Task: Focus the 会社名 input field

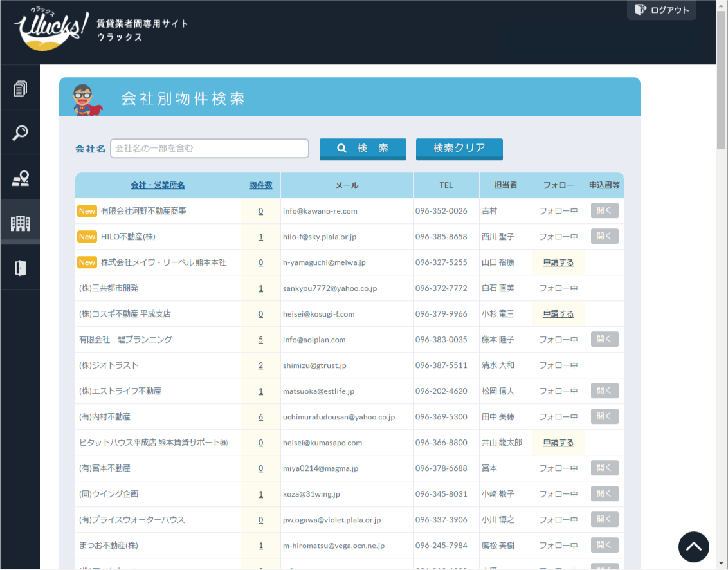Action: pyautogui.click(x=210, y=149)
